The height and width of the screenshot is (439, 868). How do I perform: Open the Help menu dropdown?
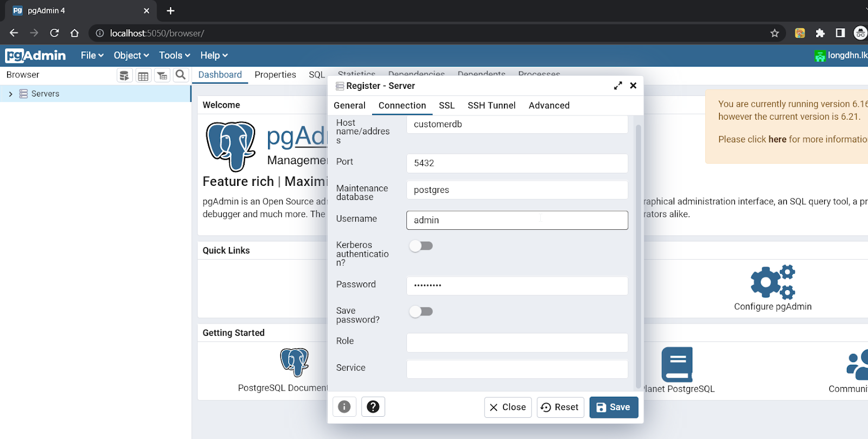[x=214, y=55]
